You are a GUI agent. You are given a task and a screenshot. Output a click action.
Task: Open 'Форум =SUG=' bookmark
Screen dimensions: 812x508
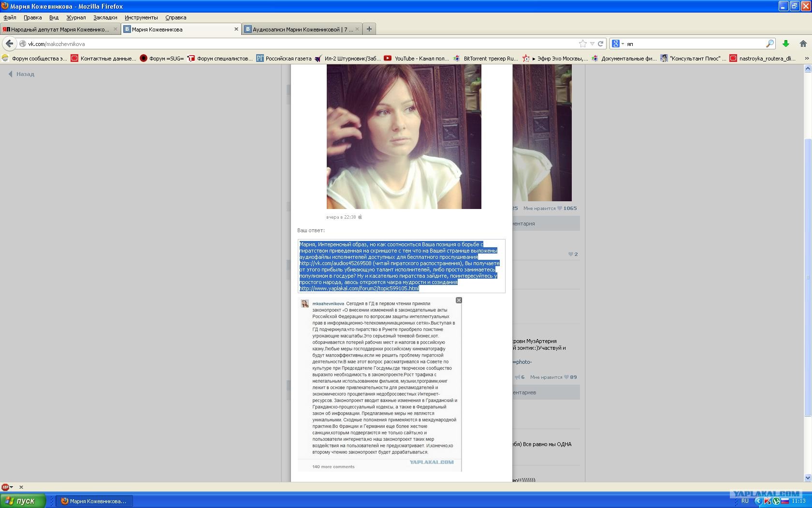[162, 58]
